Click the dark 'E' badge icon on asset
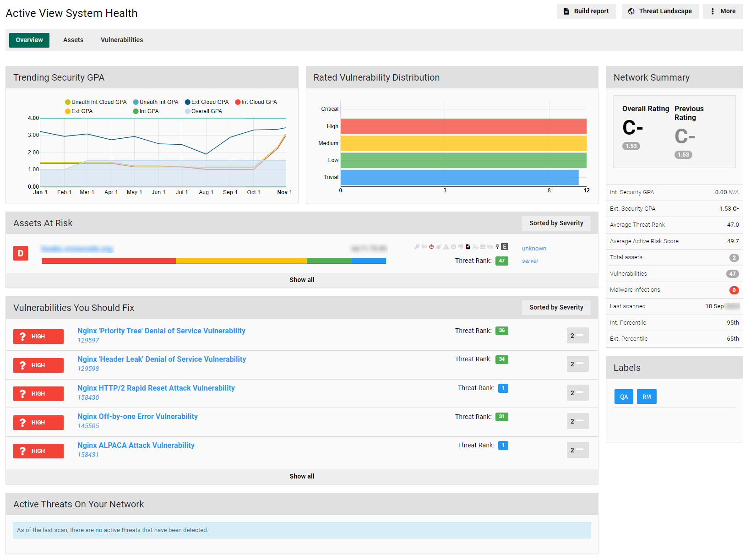 [x=505, y=247]
